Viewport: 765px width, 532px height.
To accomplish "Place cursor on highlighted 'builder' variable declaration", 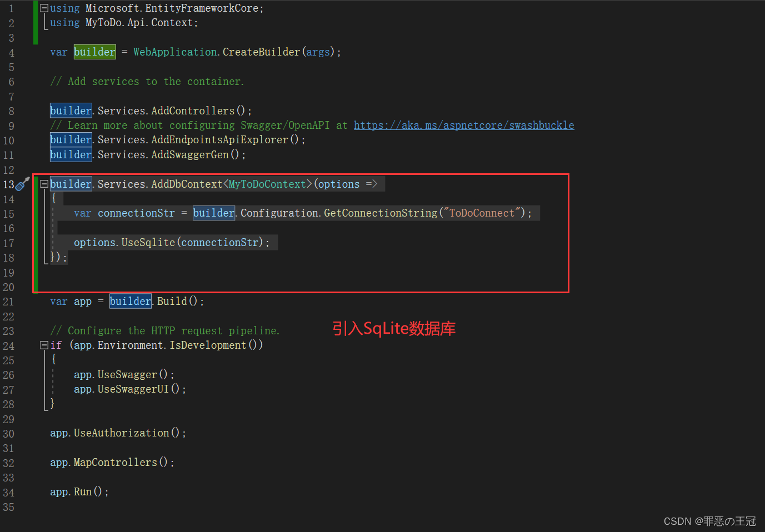I will tap(94, 52).
